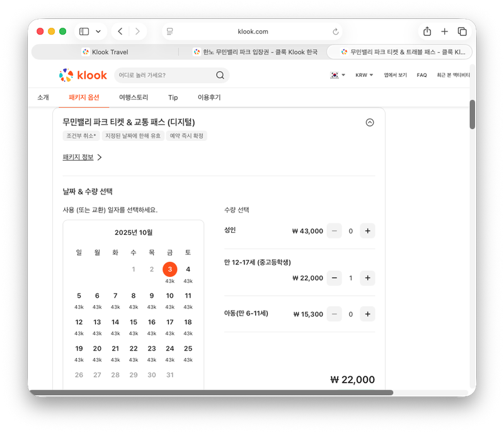Decrease the 아동(만 6-11세) ticket quantity
This screenshot has height=433, width=504.
pos(335,314)
